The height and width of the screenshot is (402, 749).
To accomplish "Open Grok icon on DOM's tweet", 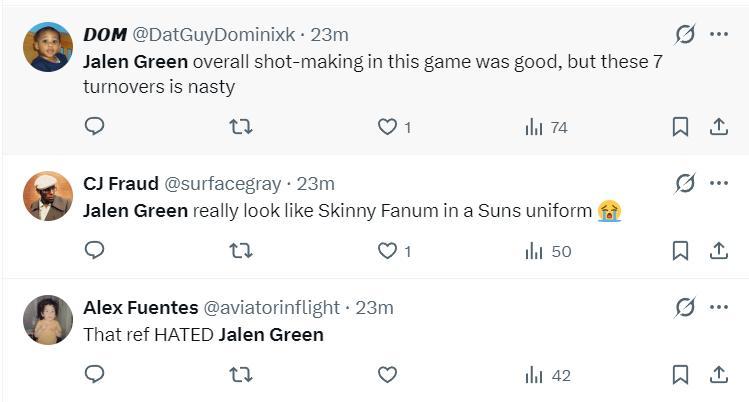I will click(685, 34).
